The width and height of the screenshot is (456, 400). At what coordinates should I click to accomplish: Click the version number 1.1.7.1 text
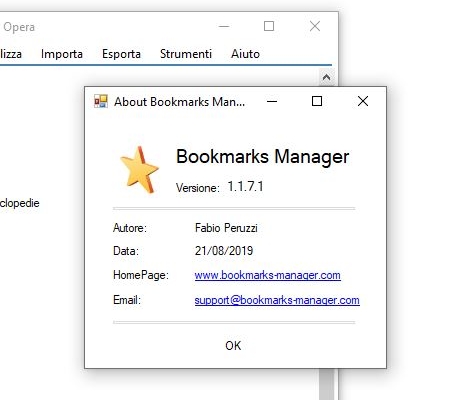point(245,186)
